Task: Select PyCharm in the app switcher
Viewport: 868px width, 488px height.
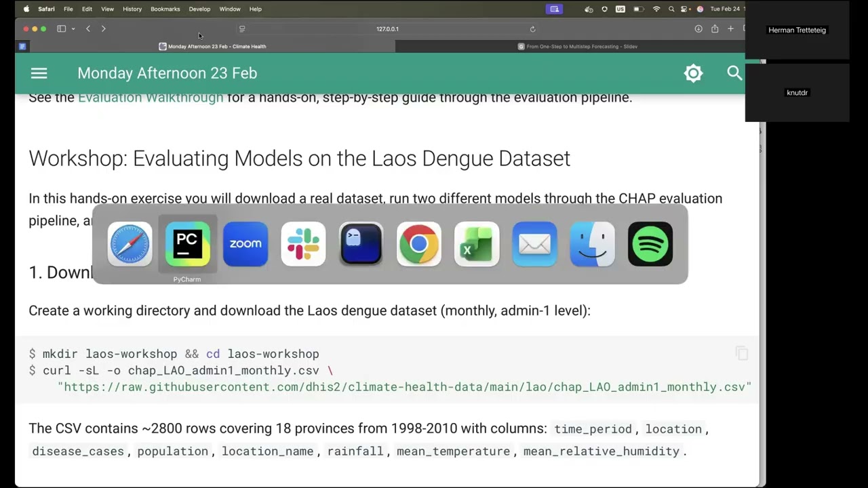Action: coord(187,244)
